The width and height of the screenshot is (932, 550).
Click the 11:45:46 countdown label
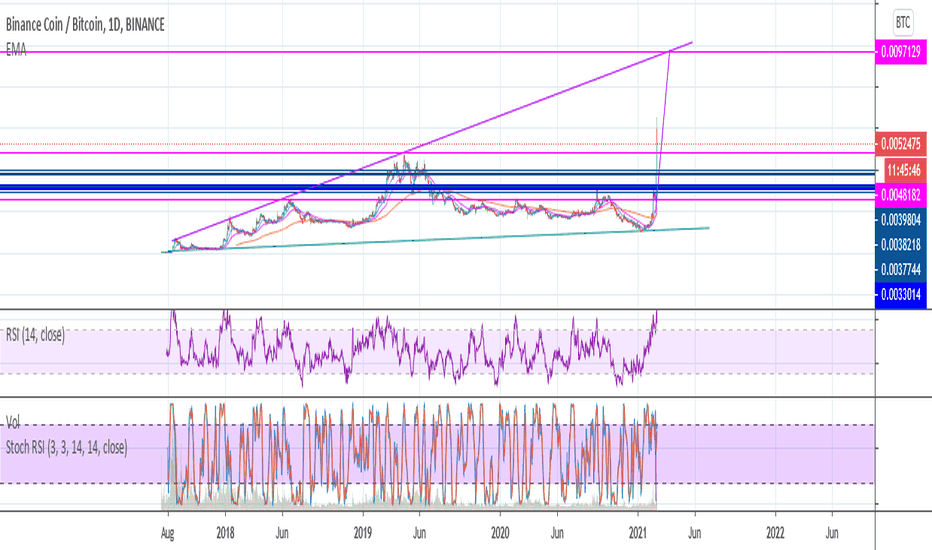coord(904,171)
